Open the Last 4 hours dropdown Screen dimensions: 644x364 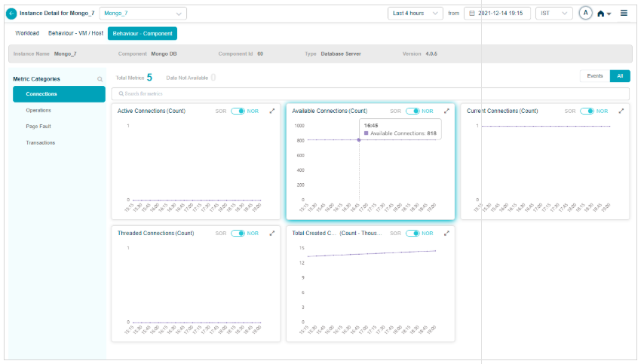click(x=415, y=14)
